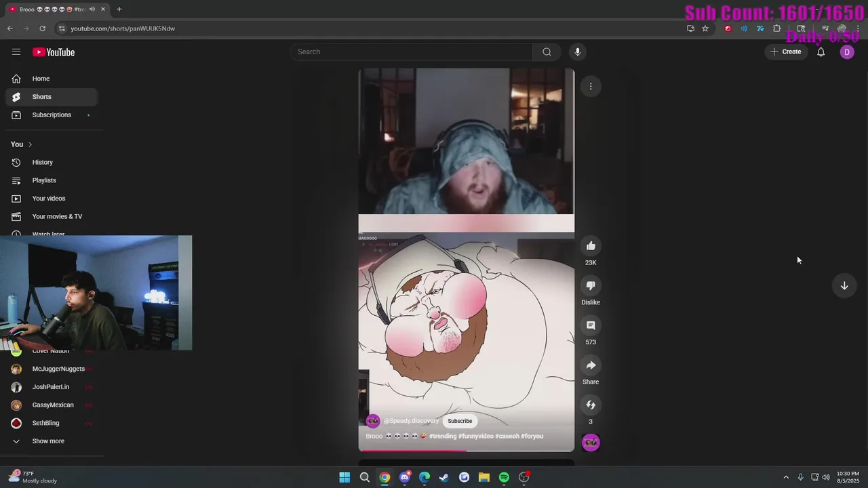The image size is (868, 488).
Task: Open GassyMexican channel subscription
Action: coord(52,405)
